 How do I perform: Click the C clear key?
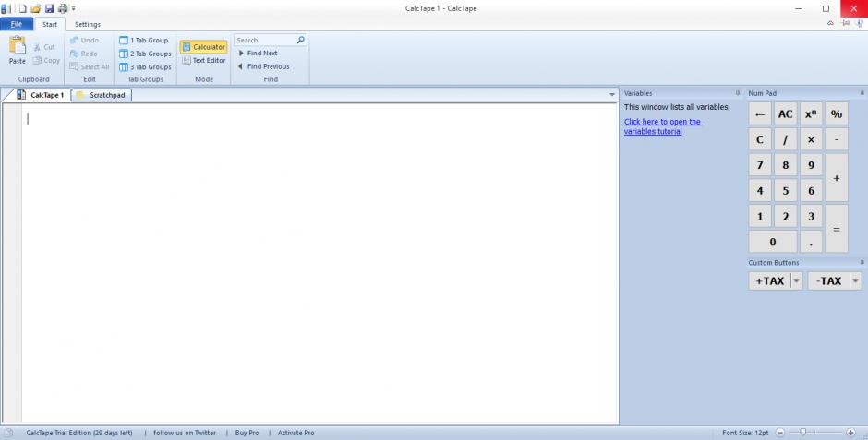click(759, 140)
